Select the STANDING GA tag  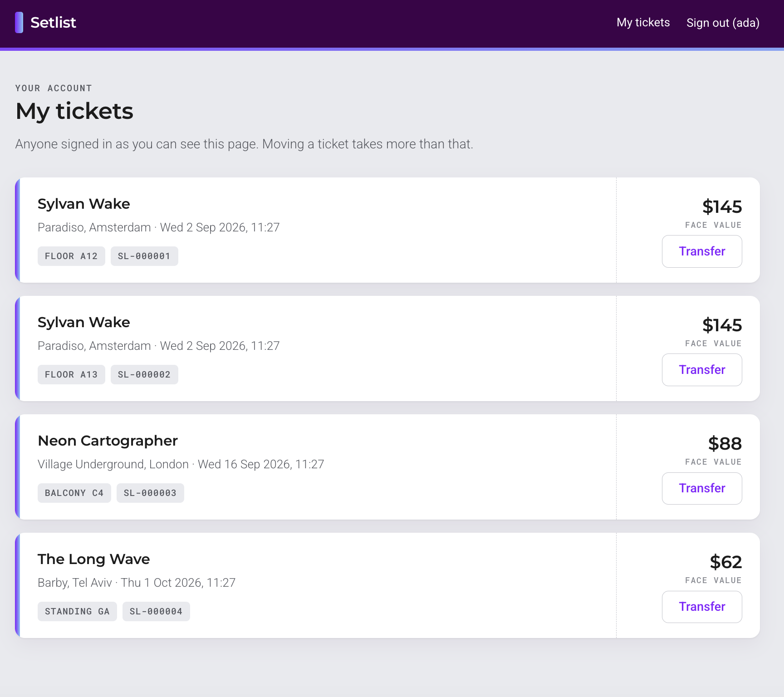click(77, 612)
